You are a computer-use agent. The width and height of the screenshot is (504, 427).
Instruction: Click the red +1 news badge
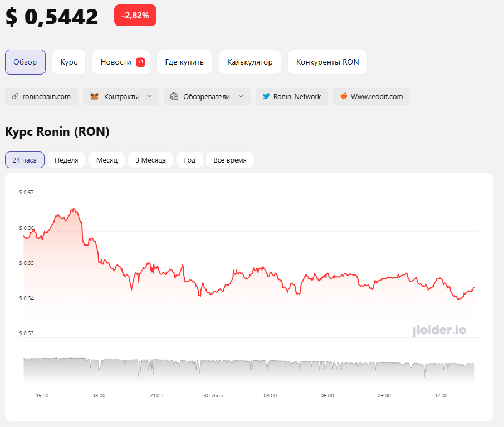[140, 62]
